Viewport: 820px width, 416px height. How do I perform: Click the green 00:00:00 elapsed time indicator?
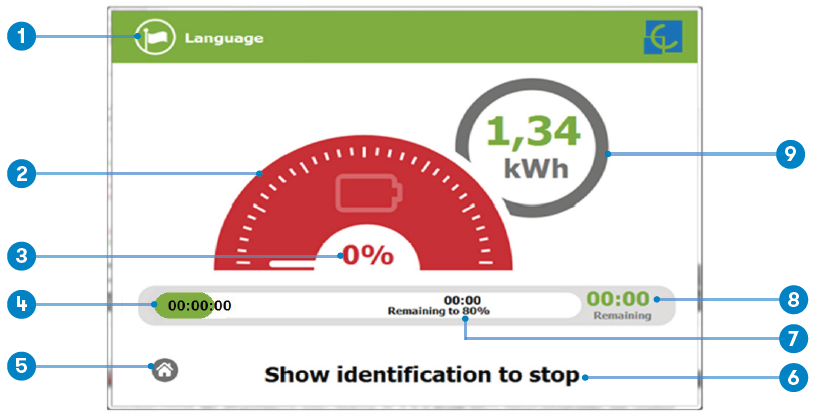(188, 305)
